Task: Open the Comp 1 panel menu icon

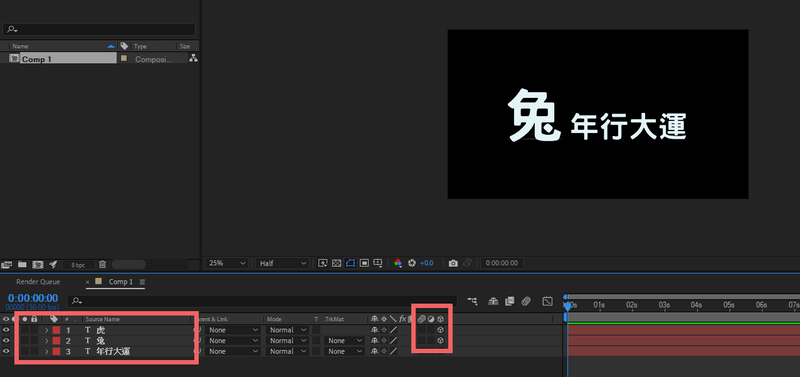Action: pyautogui.click(x=142, y=282)
